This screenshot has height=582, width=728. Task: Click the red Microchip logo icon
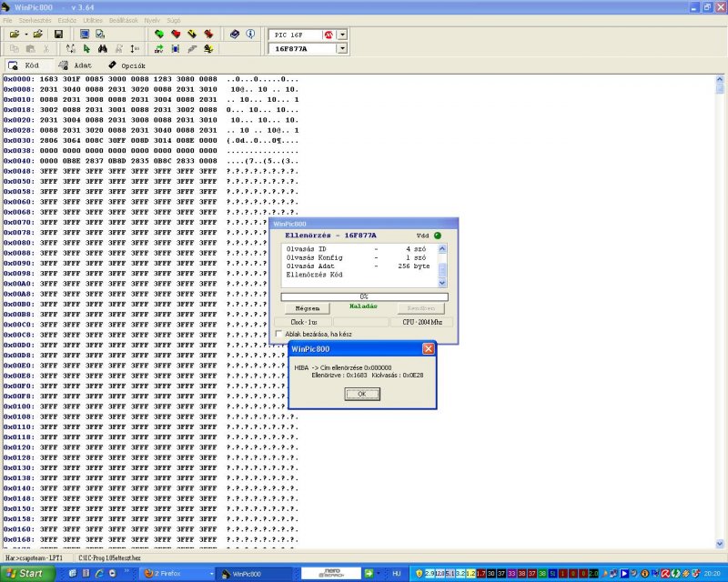[329, 35]
